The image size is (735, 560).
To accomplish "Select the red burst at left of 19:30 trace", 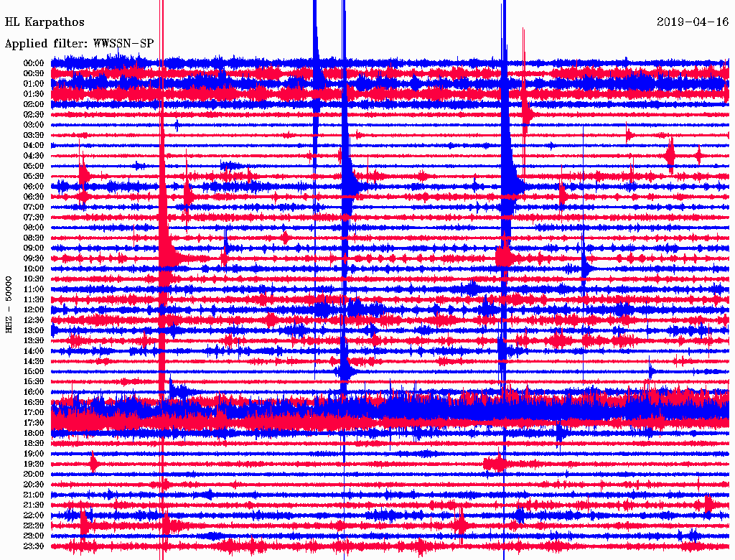I will click(x=93, y=463).
